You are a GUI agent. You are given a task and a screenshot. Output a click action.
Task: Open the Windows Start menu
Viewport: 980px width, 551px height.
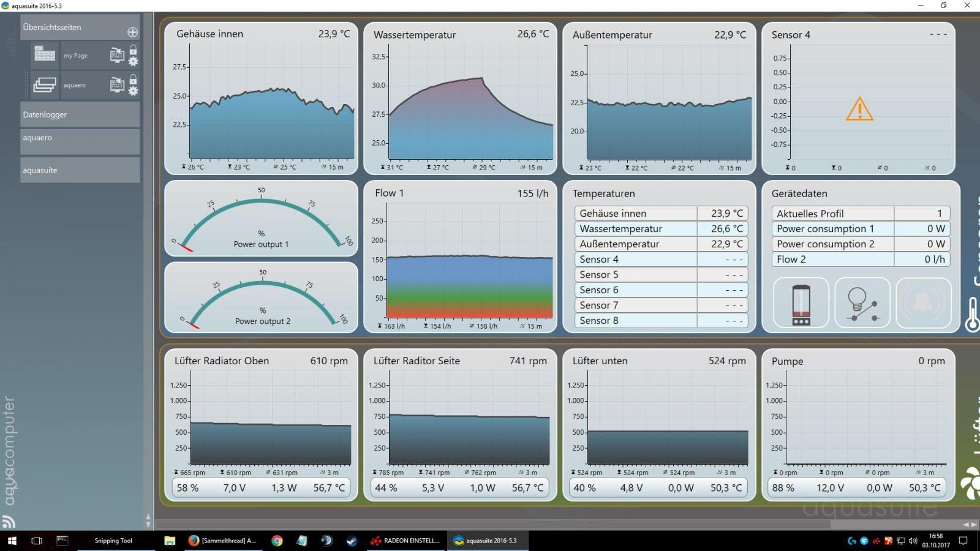[x=12, y=541]
